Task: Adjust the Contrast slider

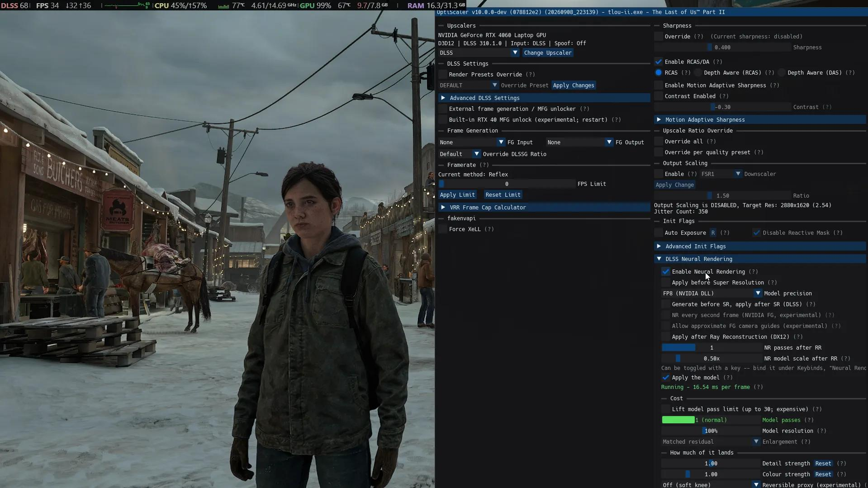Action: [722, 107]
